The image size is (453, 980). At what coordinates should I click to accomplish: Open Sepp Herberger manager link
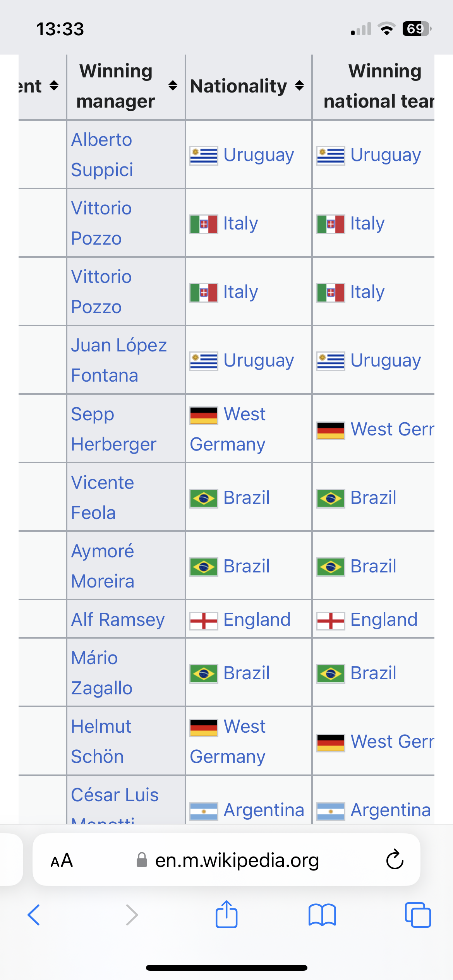coord(114,429)
